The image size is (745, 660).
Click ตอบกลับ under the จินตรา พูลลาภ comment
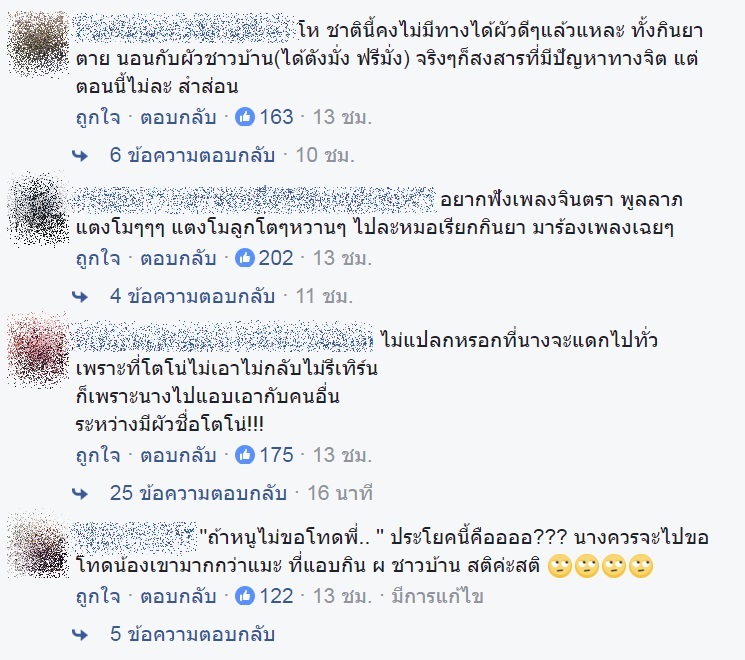178,258
